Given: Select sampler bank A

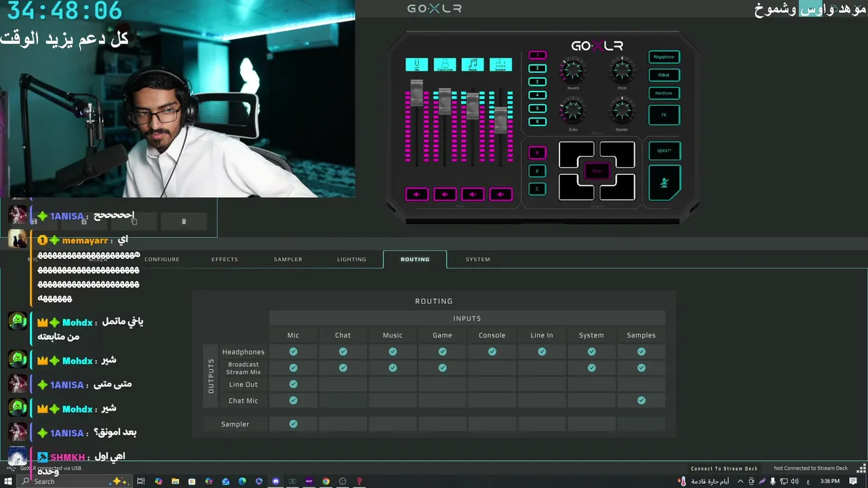Looking at the screenshot, I should [537, 153].
